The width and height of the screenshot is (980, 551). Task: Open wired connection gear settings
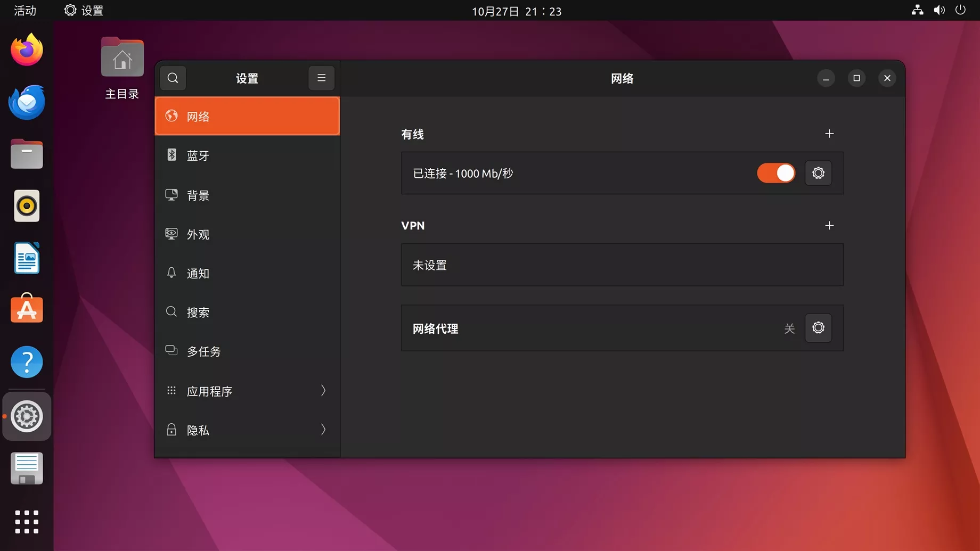818,173
